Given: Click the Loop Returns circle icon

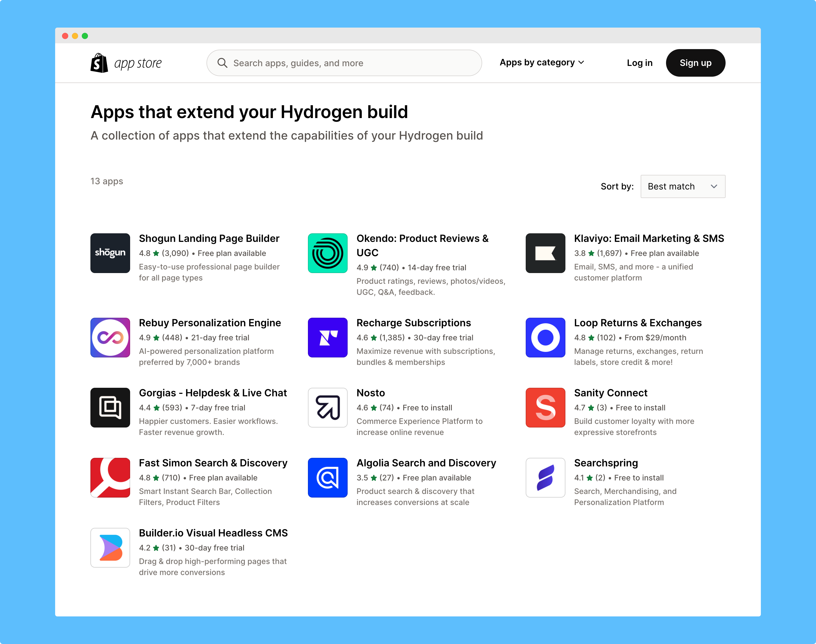Looking at the screenshot, I should coord(545,338).
